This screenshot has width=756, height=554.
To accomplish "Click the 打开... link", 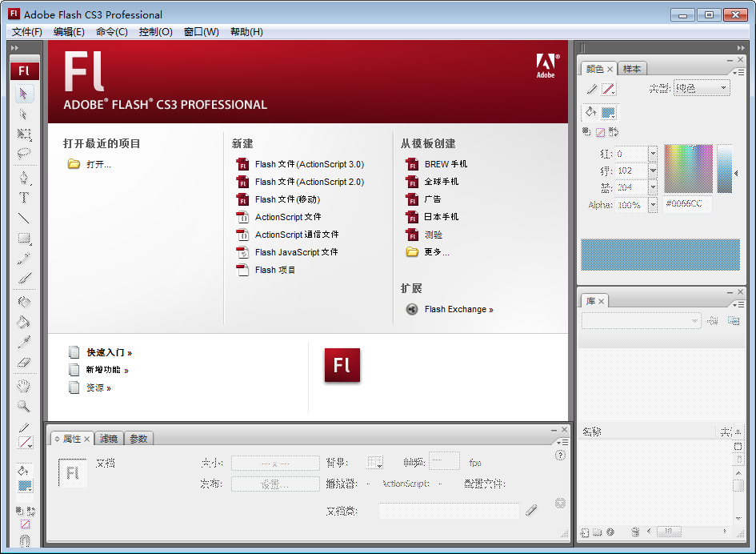I will tap(99, 165).
